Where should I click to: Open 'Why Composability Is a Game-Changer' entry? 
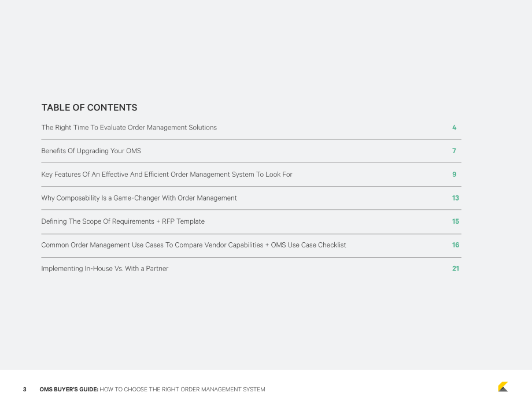click(139, 198)
